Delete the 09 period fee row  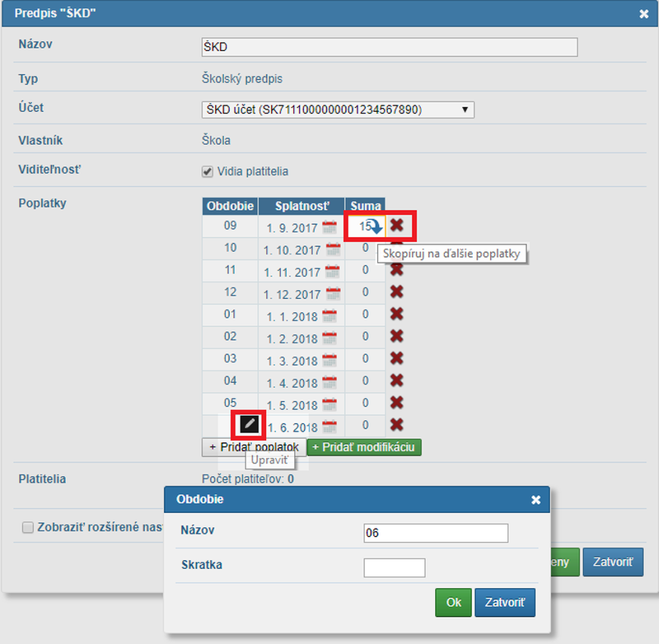tap(397, 226)
